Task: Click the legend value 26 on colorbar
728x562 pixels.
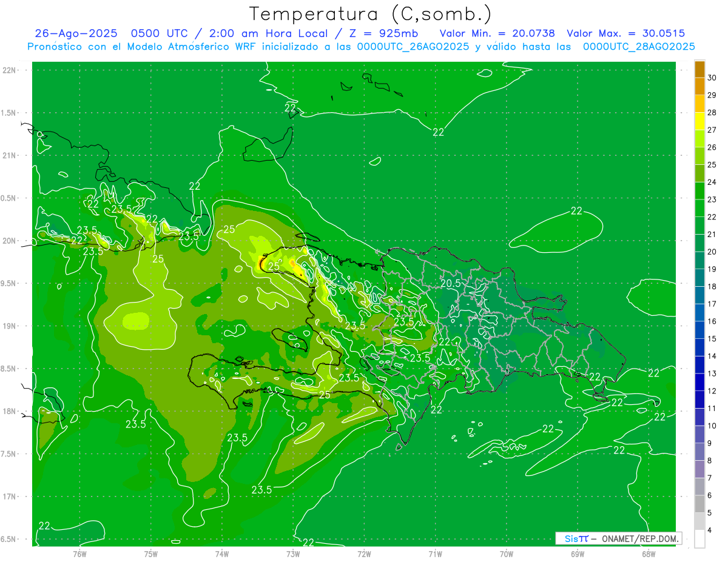Action: (x=712, y=147)
